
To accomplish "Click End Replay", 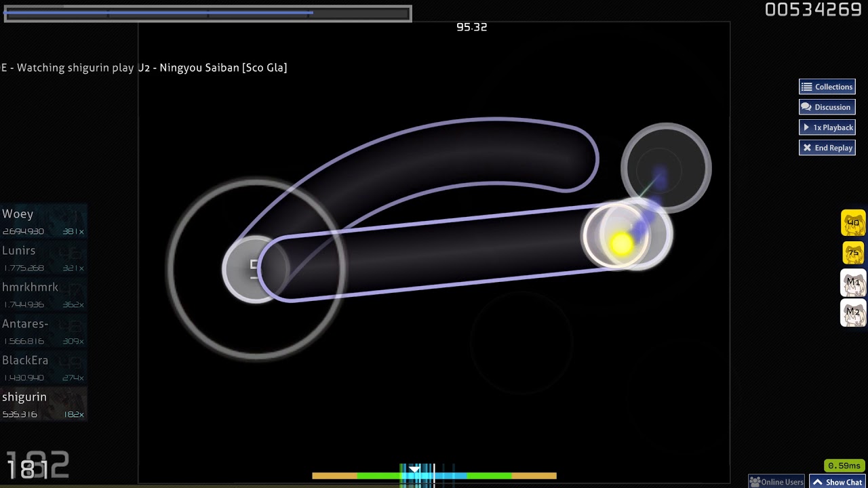I will (x=827, y=148).
